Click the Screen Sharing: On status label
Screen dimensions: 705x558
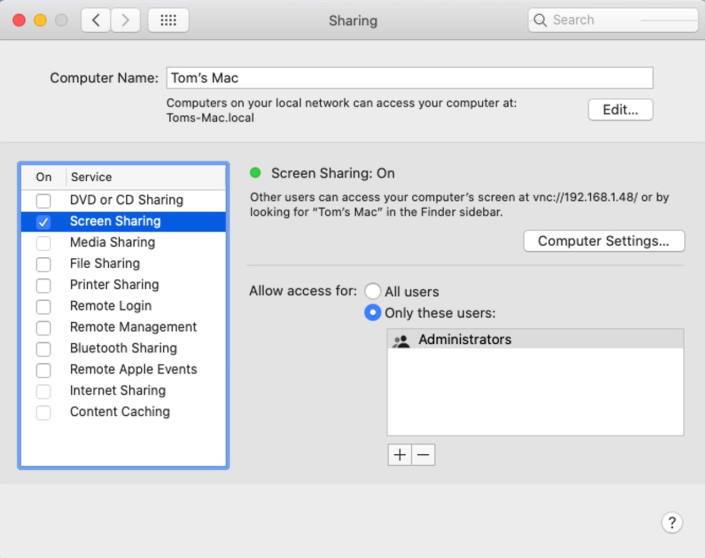[333, 173]
